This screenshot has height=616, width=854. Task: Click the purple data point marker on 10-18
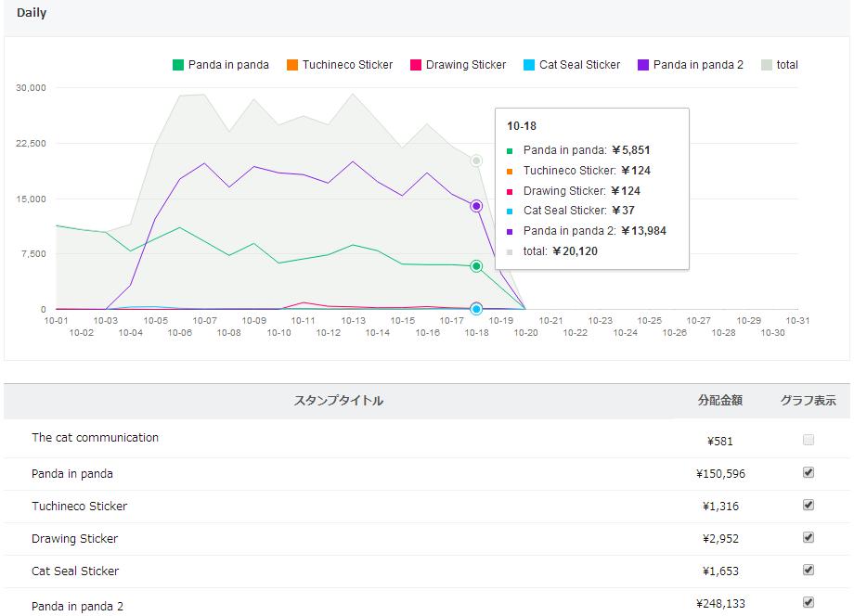(476, 206)
